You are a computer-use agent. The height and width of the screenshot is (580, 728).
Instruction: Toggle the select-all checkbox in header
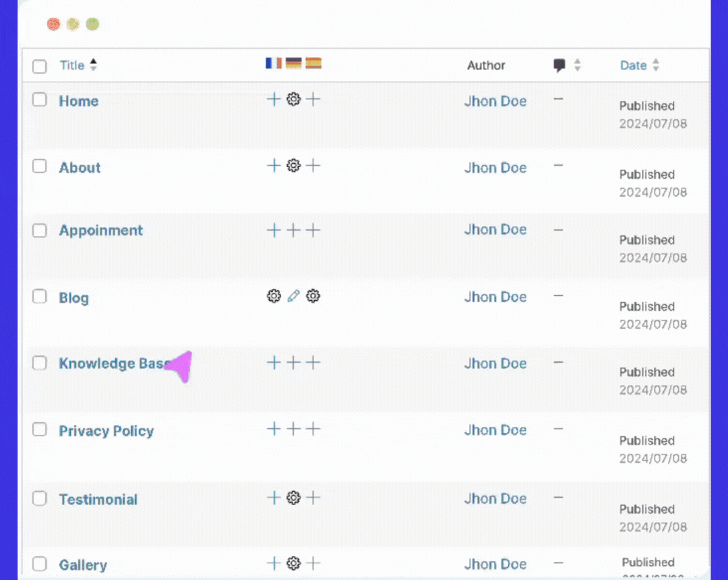tap(40, 66)
